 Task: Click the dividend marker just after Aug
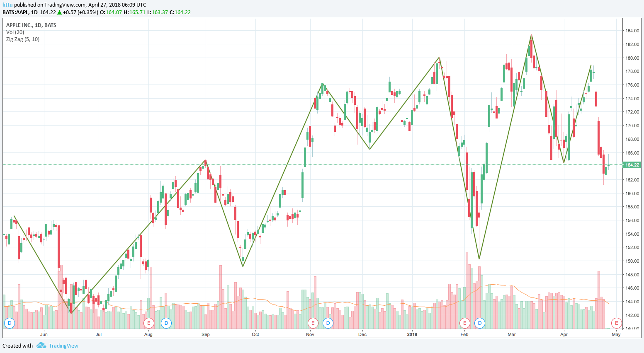click(x=166, y=323)
